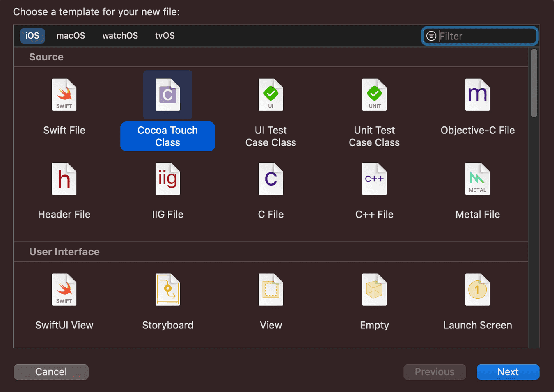Viewport: 554px width, 392px height.
Task: Choose the Launch Screen template icon
Action: 477,290
